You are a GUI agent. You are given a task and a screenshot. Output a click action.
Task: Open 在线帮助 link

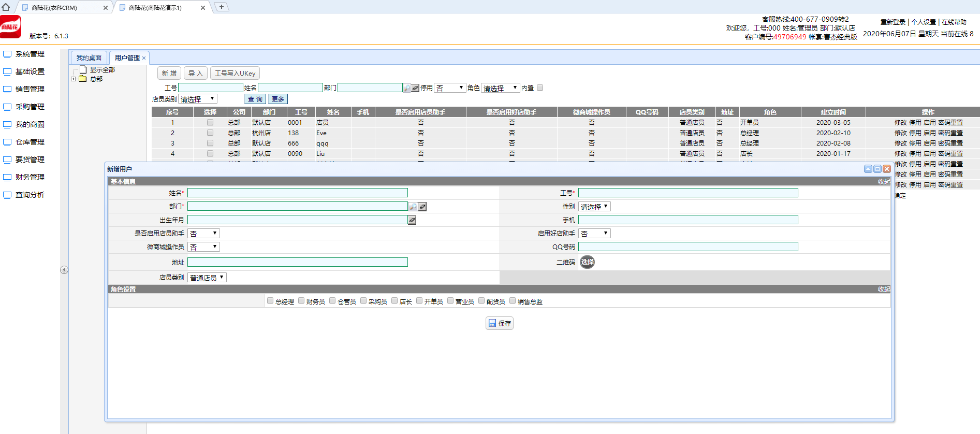click(x=954, y=22)
